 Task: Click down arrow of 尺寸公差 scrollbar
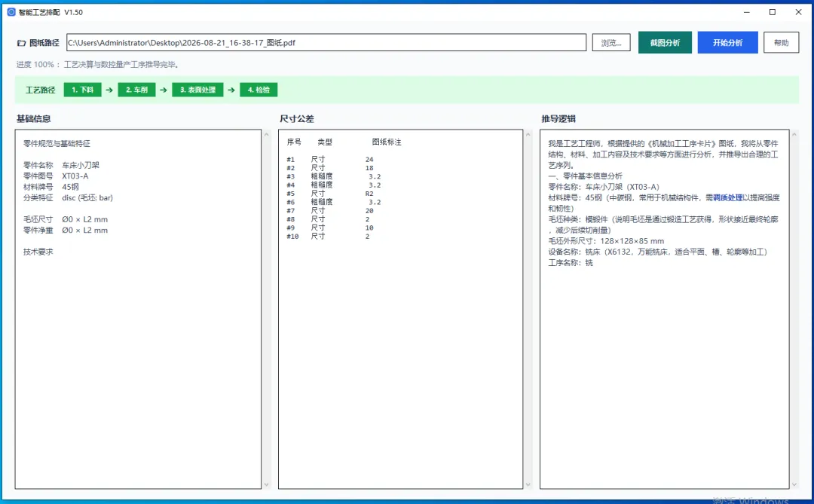(528, 485)
